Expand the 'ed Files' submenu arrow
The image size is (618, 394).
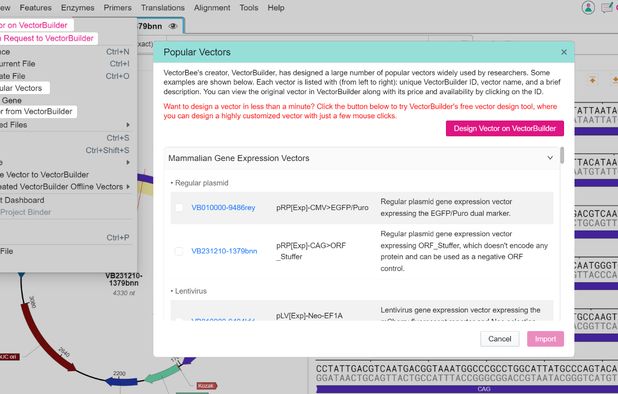128,125
